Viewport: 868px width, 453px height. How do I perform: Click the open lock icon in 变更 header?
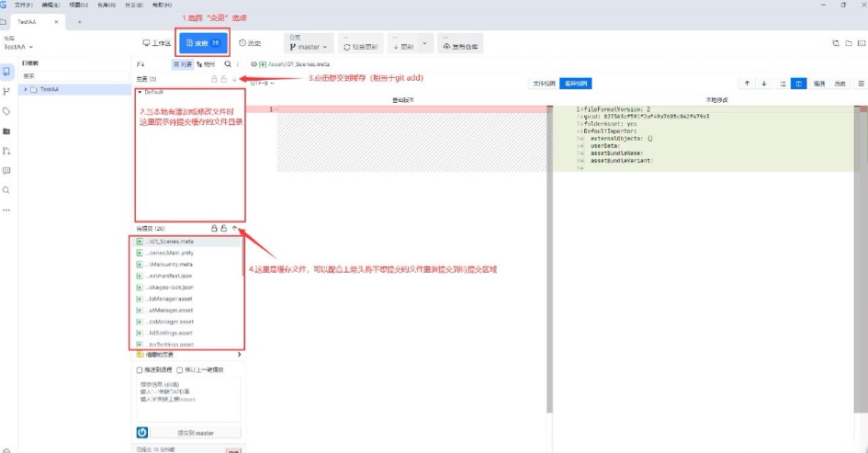(223, 79)
